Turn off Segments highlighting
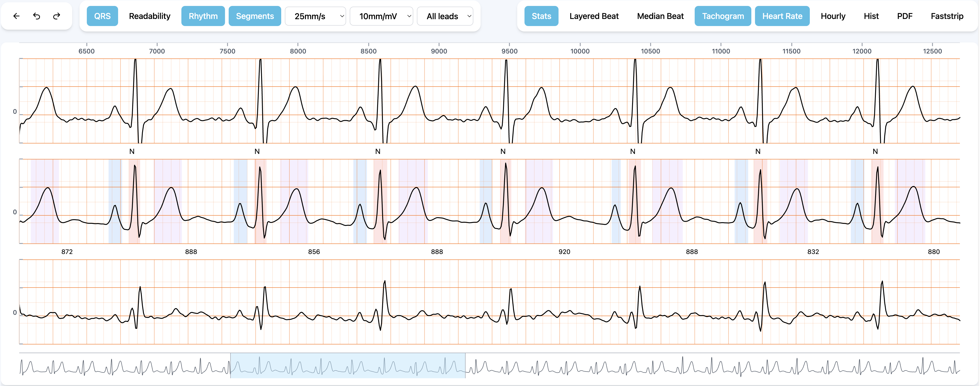The image size is (980, 386). (x=254, y=16)
